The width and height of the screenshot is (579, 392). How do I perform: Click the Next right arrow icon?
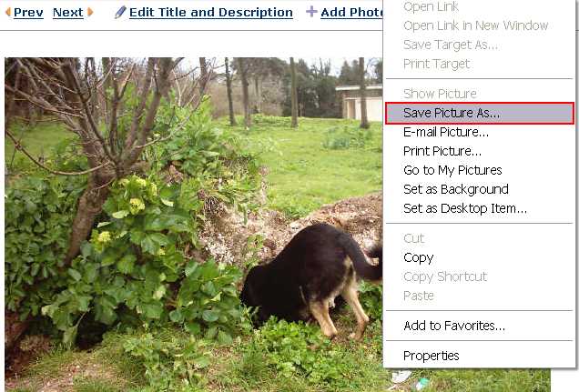click(x=90, y=12)
